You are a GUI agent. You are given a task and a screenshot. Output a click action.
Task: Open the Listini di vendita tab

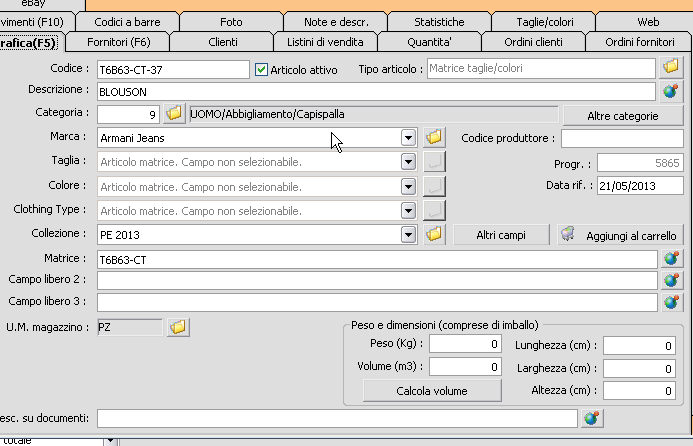pyautogui.click(x=323, y=42)
